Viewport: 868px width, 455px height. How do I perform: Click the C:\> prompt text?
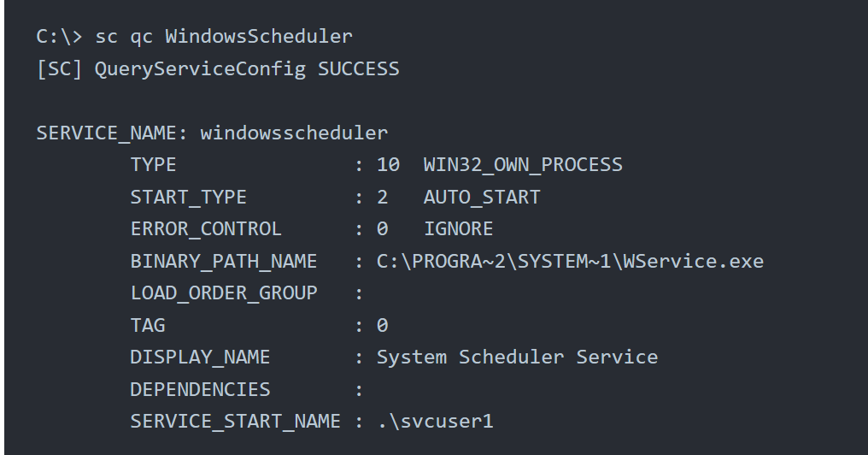click(59, 37)
